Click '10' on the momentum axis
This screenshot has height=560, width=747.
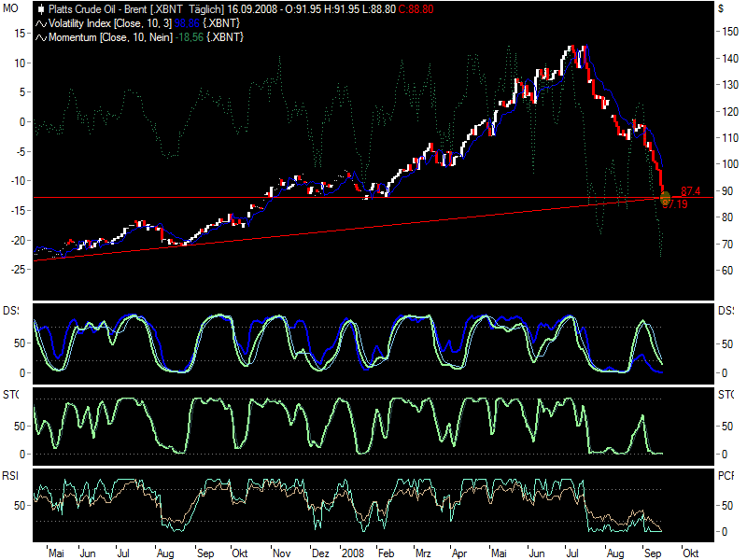(x=20, y=63)
